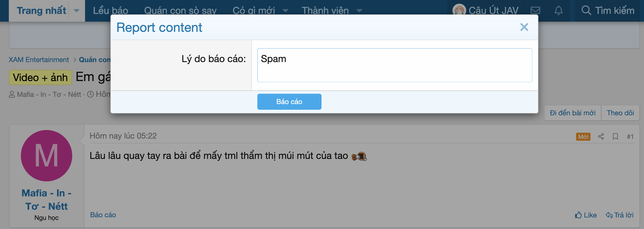Screen dimensions: 644x229
Task: Click the Mafia - In - Tơ - Nétt avatar
Action: click(47, 156)
